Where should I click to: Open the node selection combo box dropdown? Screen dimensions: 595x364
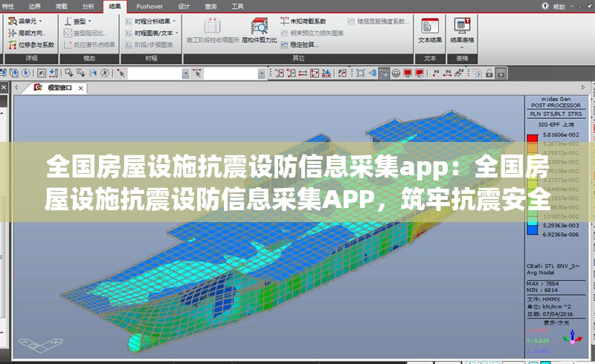[185, 73]
